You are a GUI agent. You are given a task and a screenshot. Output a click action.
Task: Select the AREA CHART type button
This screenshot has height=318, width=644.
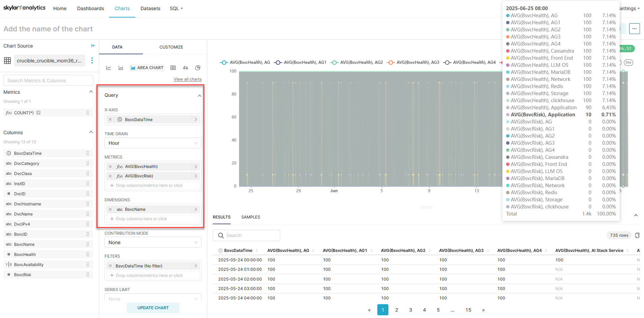tap(147, 68)
